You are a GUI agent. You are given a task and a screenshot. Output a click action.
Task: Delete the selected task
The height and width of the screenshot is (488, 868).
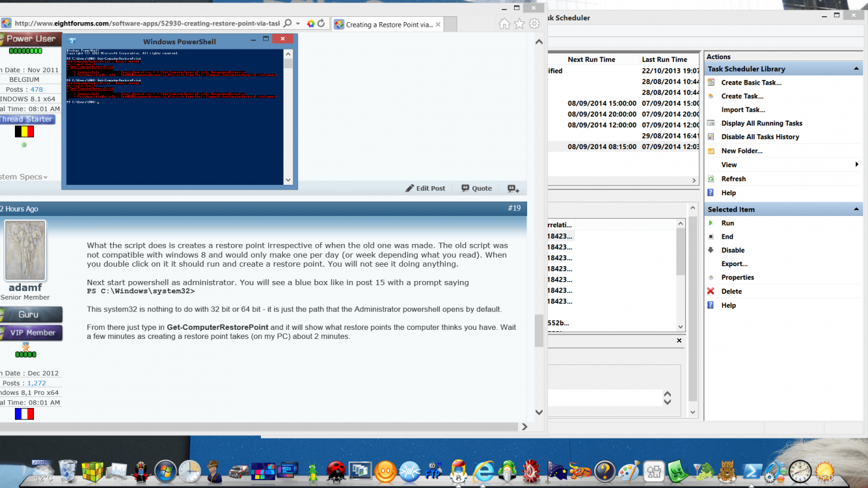[731, 291]
